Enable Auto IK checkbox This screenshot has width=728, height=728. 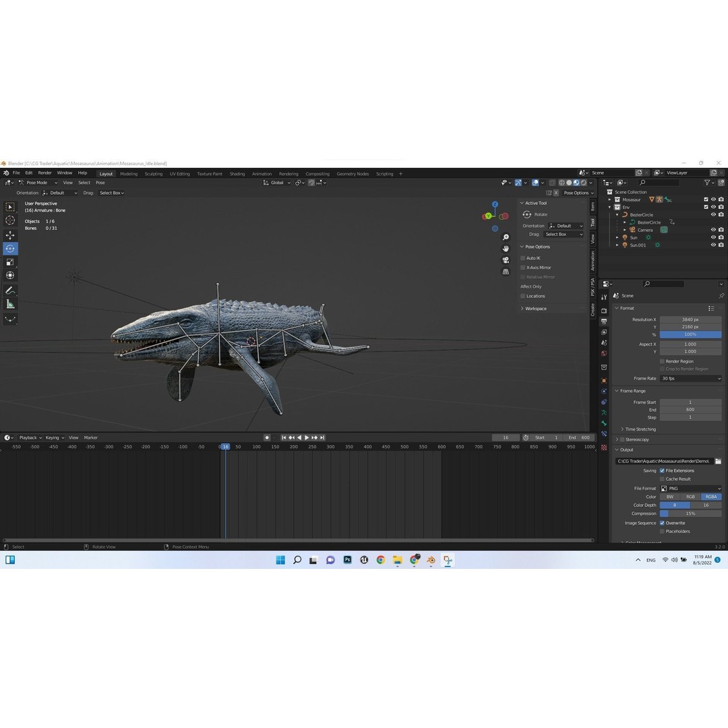click(523, 258)
